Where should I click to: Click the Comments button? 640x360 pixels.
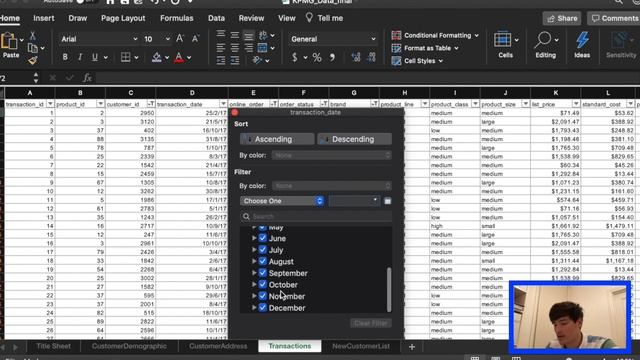[x=614, y=18]
